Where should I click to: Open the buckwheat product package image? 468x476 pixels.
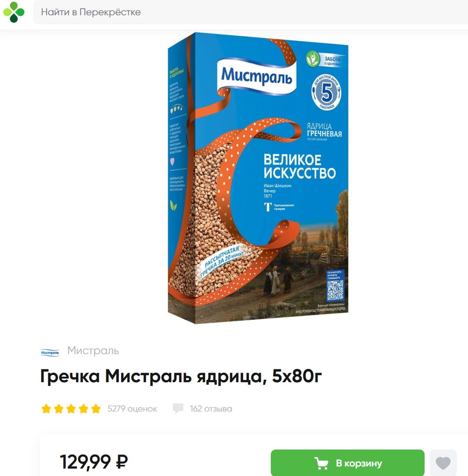[x=258, y=178]
